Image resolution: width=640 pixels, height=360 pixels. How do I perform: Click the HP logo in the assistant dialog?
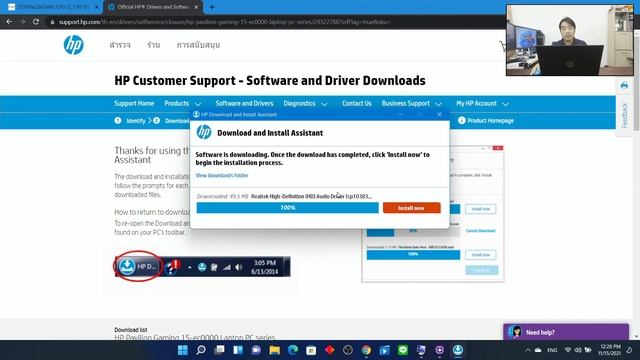pos(204,132)
